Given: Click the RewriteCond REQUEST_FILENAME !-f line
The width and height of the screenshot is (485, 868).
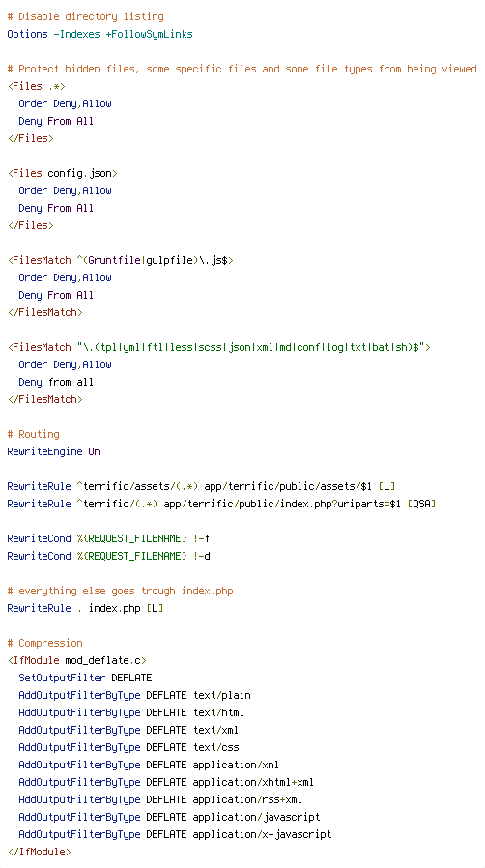Looking at the screenshot, I should click(108, 538).
